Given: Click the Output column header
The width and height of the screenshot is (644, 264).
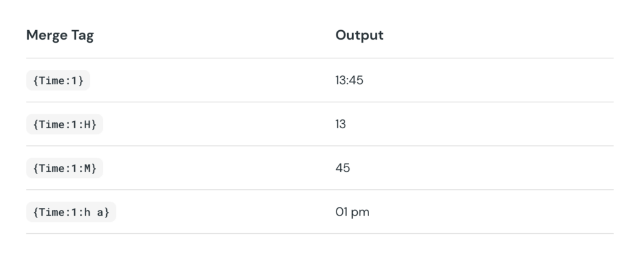Looking at the screenshot, I should pyautogui.click(x=359, y=36).
